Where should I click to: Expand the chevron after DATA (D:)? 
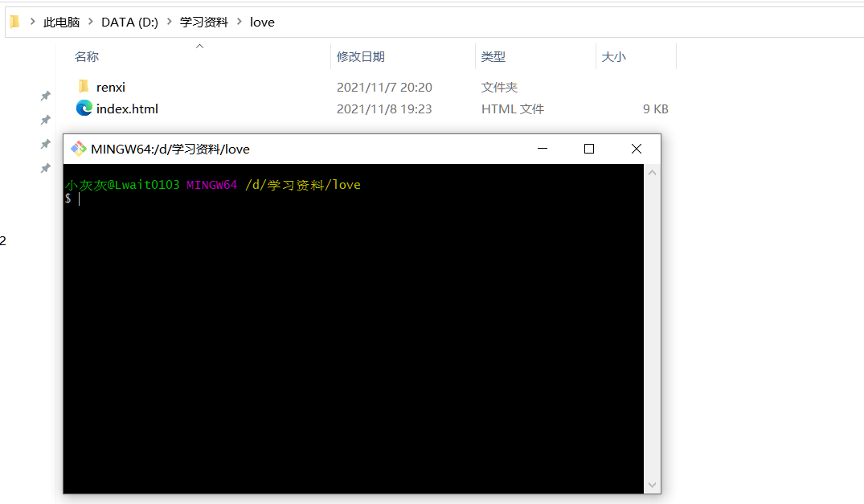click(x=169, y=22)
